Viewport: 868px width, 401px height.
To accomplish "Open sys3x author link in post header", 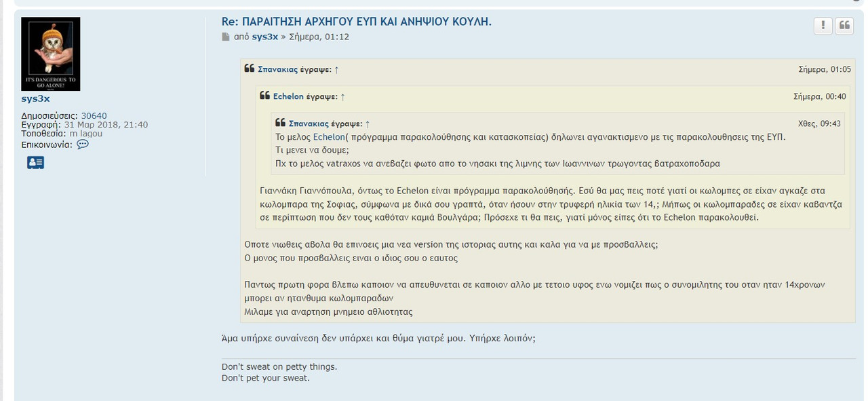I will click(265, 37).
